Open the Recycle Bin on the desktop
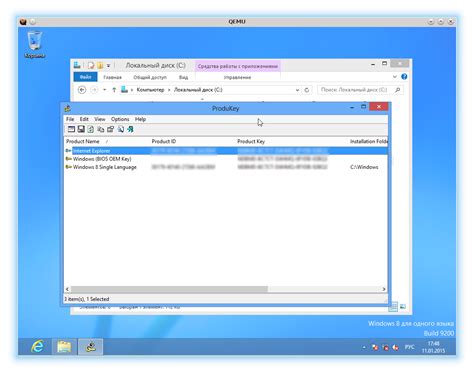 click(x=35, y=44)
